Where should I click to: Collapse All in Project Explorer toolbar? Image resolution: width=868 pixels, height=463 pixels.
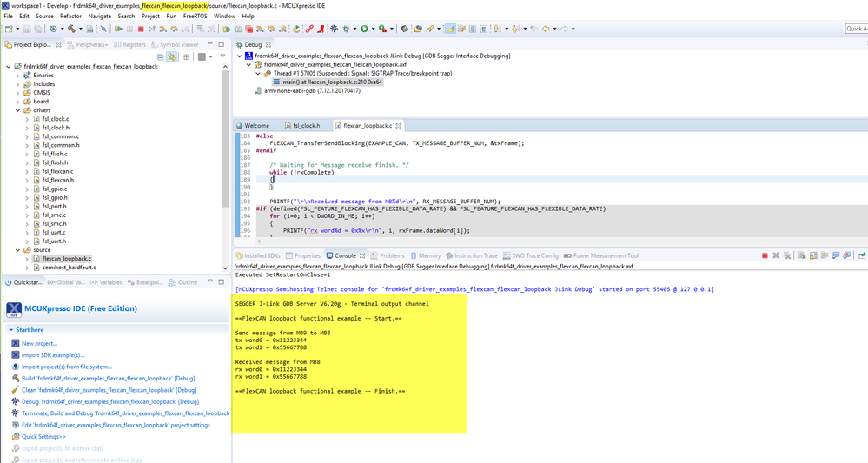click(161, 57)
